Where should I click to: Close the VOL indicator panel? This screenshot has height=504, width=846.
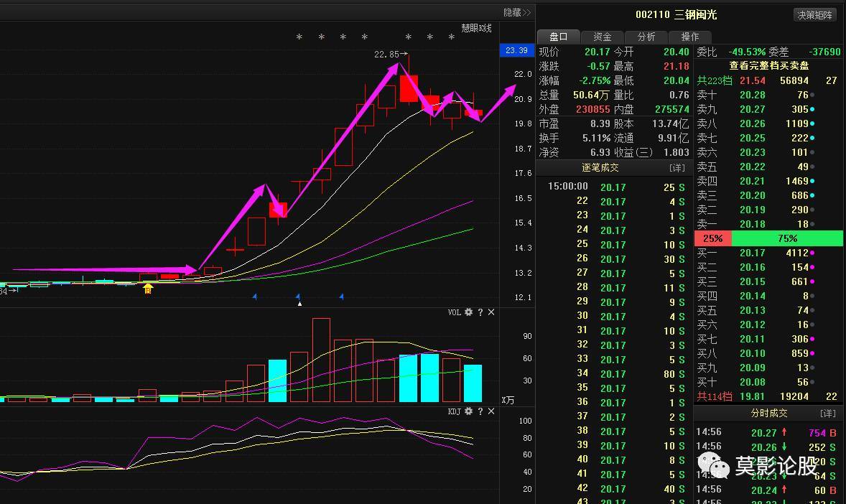click(491, 312)
